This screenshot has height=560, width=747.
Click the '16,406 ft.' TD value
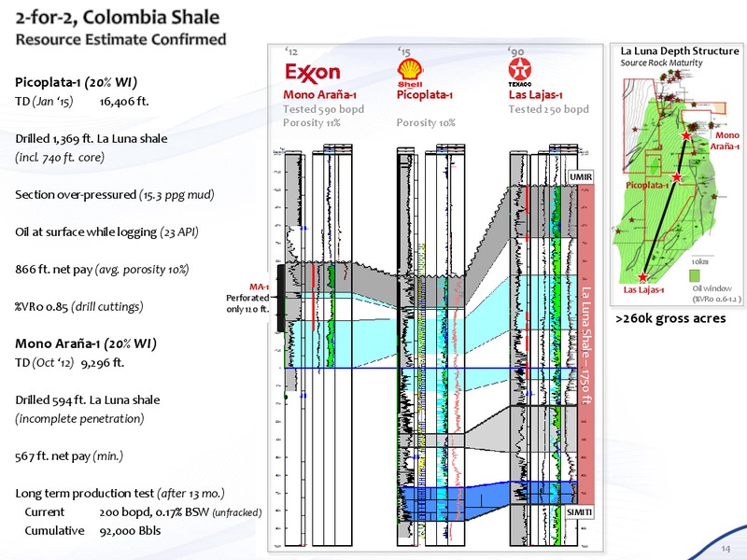tap(124, 102)
